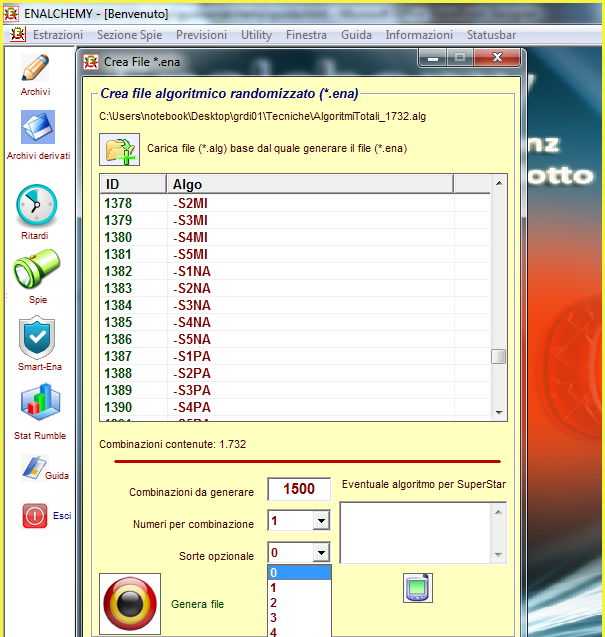Click the ID column header

click(x=133, y=184)
